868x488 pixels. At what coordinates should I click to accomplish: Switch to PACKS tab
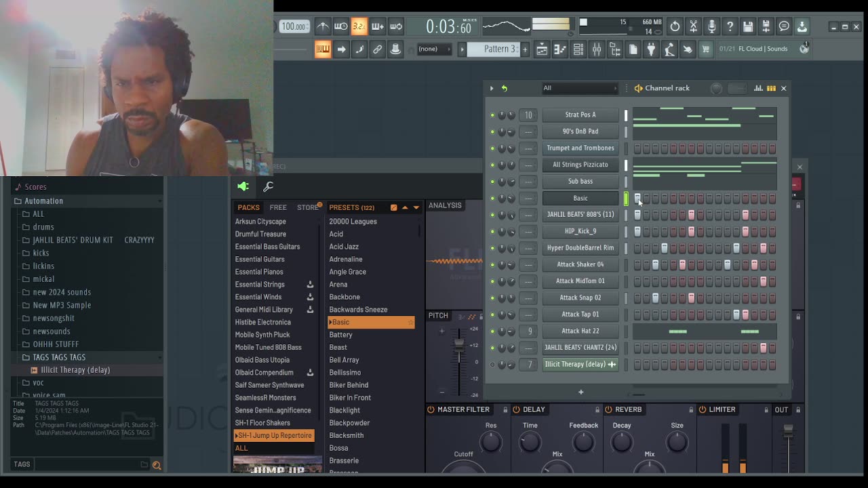pos(248,207)
